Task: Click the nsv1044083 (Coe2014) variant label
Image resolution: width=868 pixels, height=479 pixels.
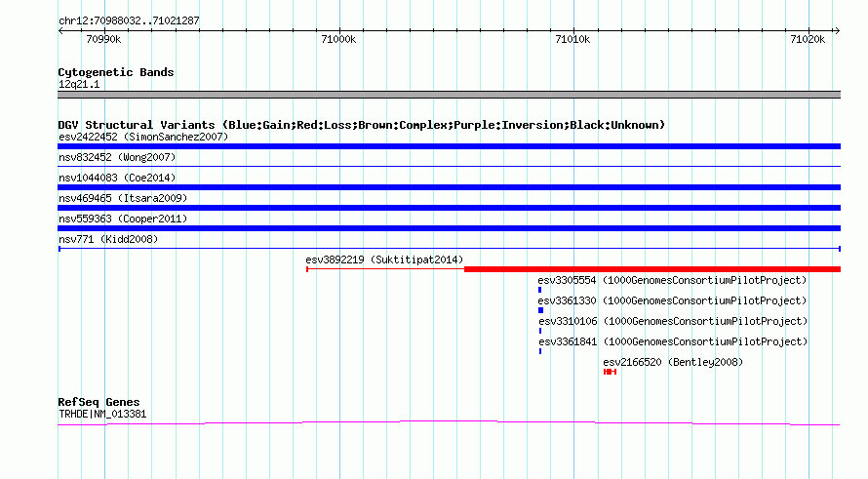Action: [117, 178]
